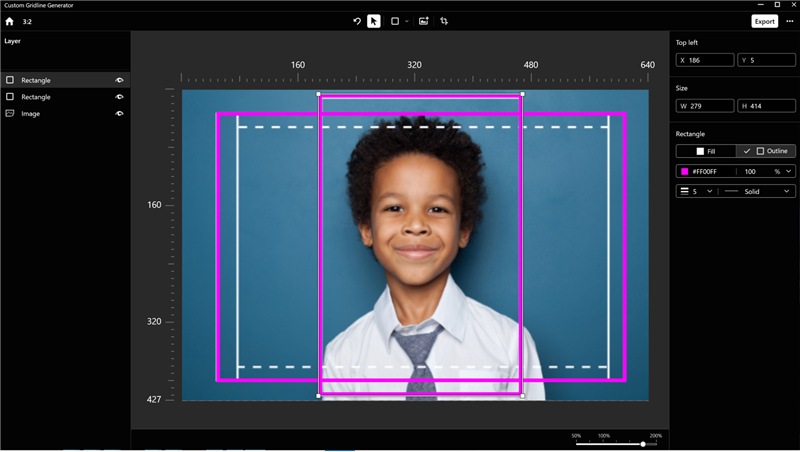Screen dimensions: 800x452
Task: Hide the second Rectangle layer
Action: (x=119, y=97)
